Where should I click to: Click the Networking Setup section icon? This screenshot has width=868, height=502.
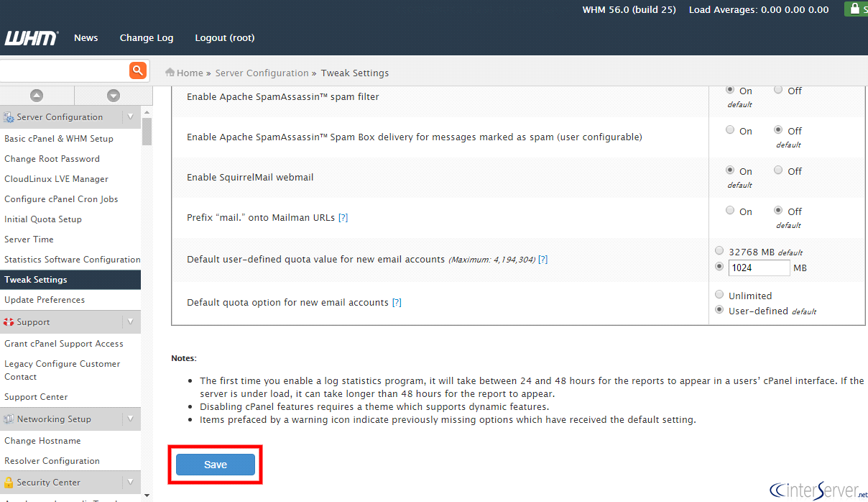[x=9, y=419]
